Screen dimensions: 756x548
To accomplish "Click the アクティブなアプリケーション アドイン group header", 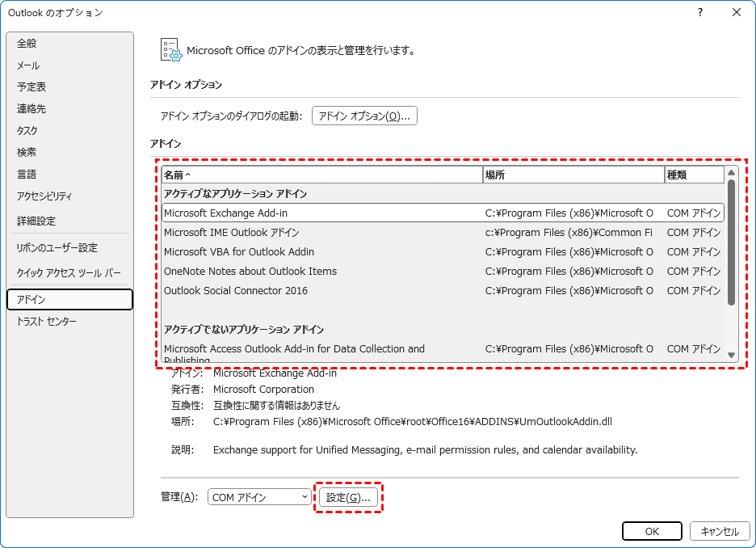I will pos(235,194).
